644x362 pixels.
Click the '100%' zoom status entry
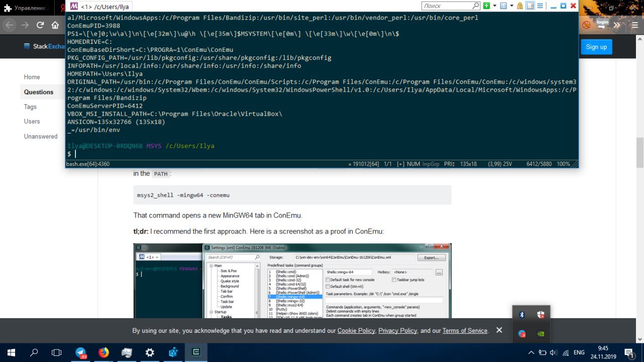pyautogui.click(x=563, y=164)
